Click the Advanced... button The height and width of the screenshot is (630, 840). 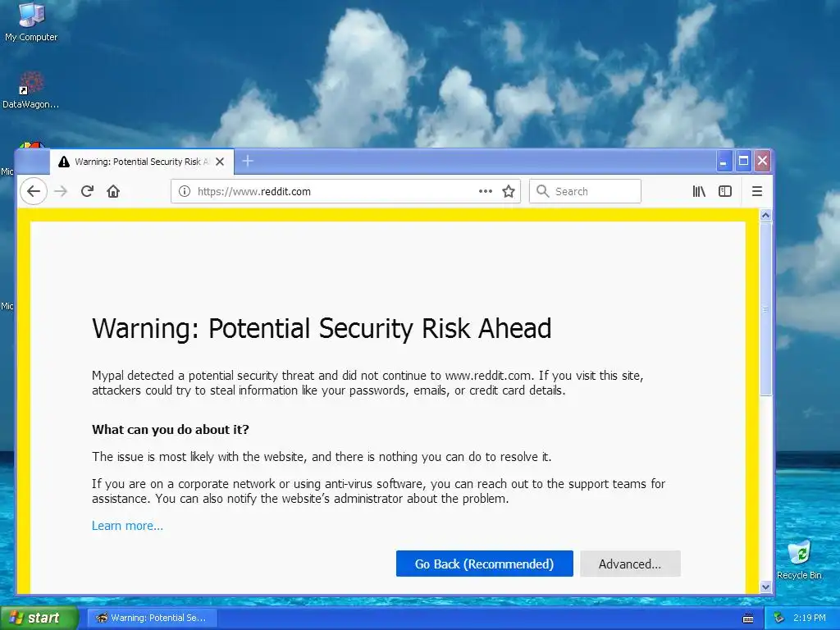(630, 564)
